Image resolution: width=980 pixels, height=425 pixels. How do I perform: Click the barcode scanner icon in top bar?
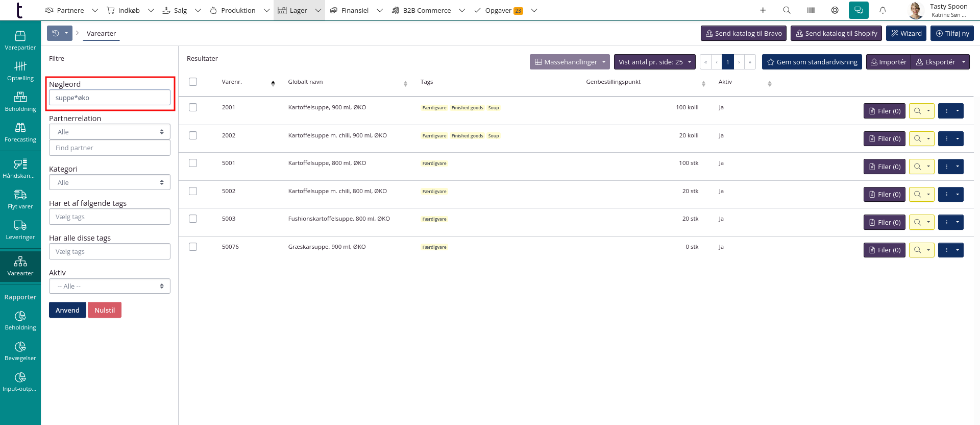(811, 10)
